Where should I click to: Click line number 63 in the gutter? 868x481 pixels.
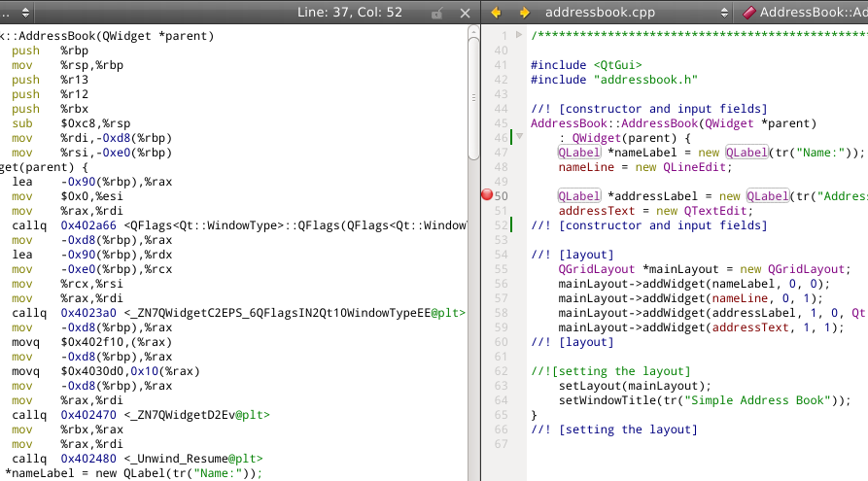tap(501, 386)
